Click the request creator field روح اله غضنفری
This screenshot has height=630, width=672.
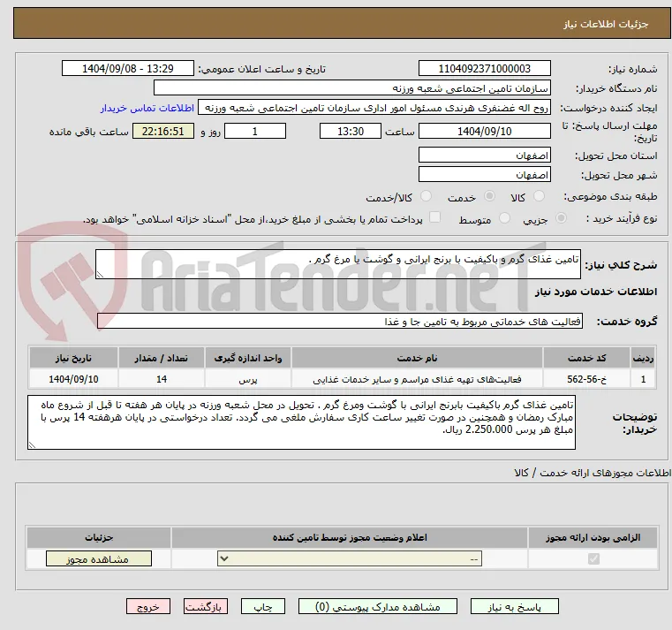(x=374, y=108)
